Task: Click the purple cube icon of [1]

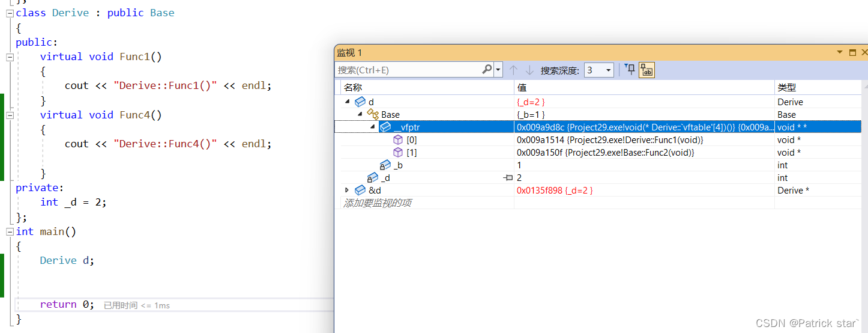Action: click(x=398, y=152)
